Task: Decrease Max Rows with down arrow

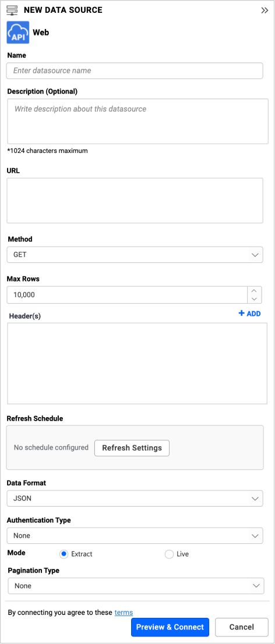Action: pos(255,299)
